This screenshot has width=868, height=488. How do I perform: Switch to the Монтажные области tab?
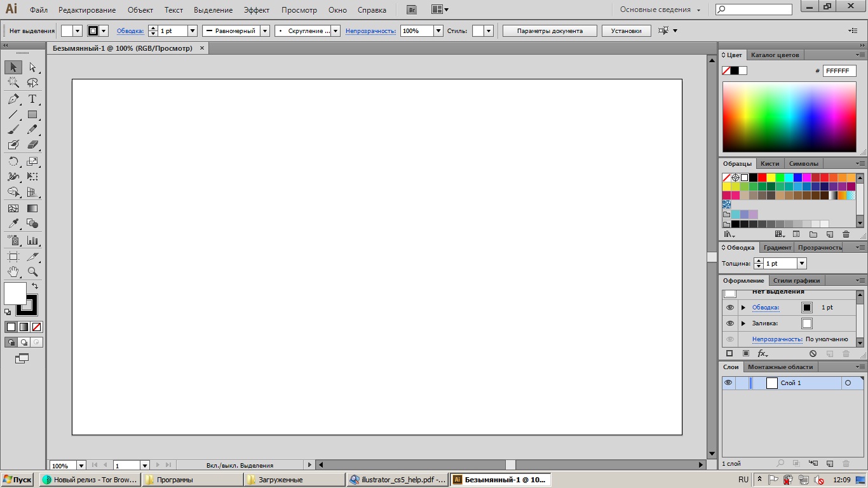(x=780, y=367)
